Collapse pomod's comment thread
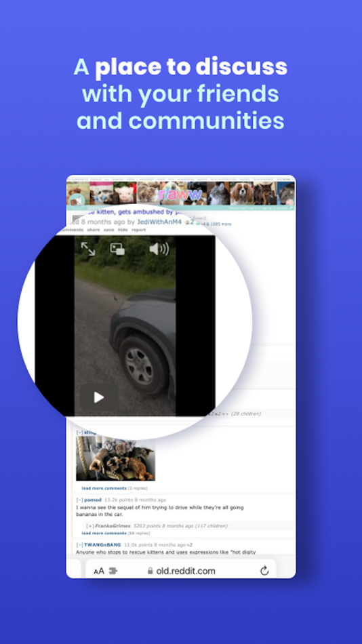This screenshot has width=362, height=644. (80, 500)
